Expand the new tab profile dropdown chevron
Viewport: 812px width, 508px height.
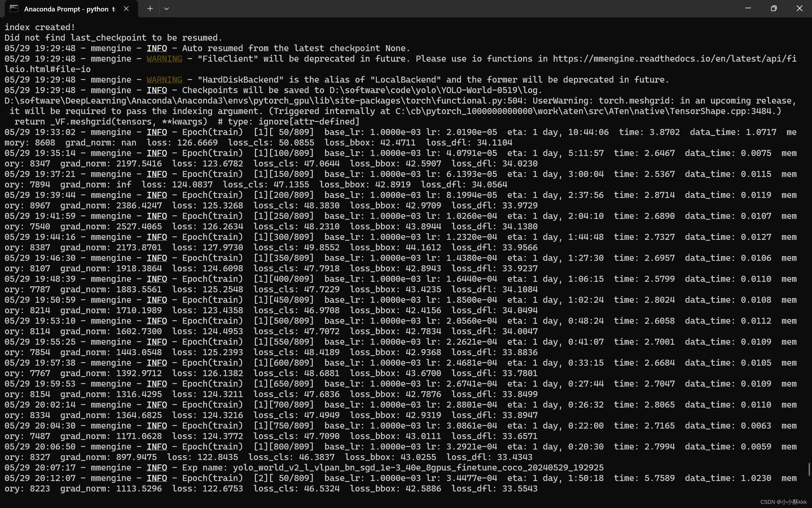pos(167,9)
